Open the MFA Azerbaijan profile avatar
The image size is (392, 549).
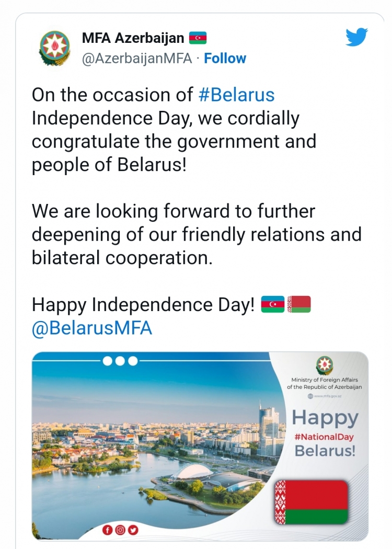(x=54, y=48)
